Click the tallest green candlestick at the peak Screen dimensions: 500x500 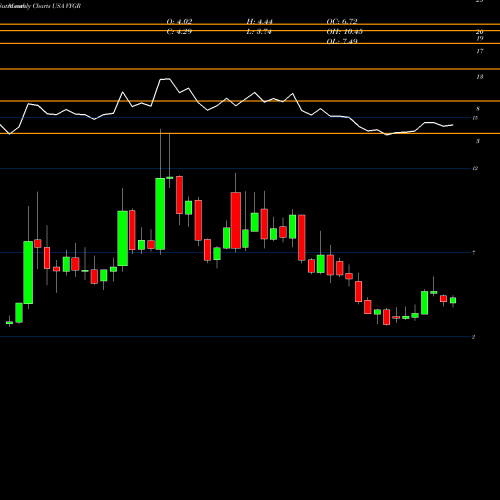[160, 214]
